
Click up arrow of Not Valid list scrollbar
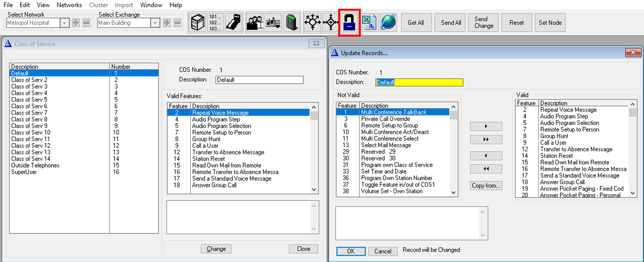tap(453, 107)
